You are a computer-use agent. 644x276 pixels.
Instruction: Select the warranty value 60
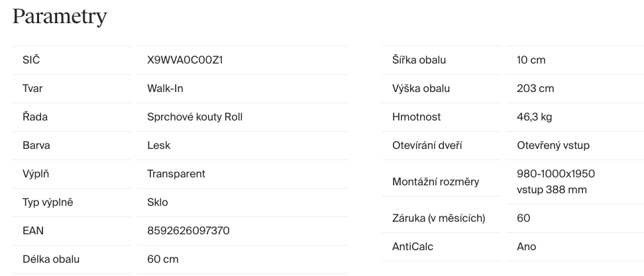(523, 218)
